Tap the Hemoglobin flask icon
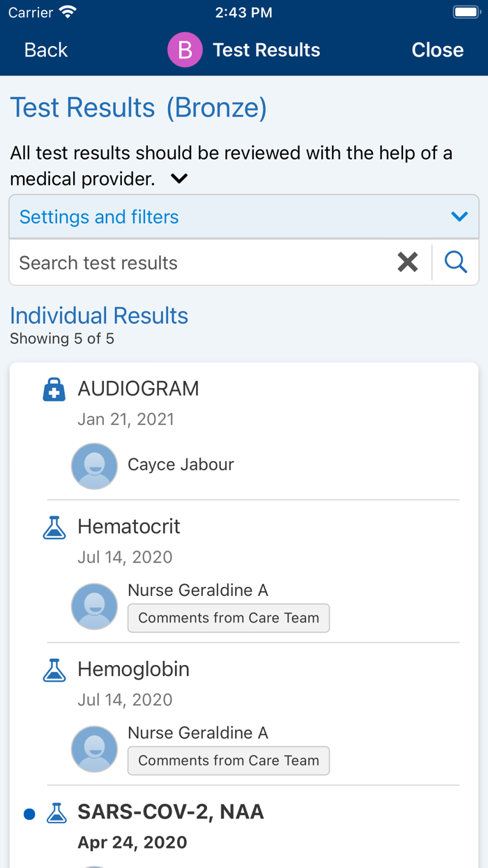 [54, 670]
